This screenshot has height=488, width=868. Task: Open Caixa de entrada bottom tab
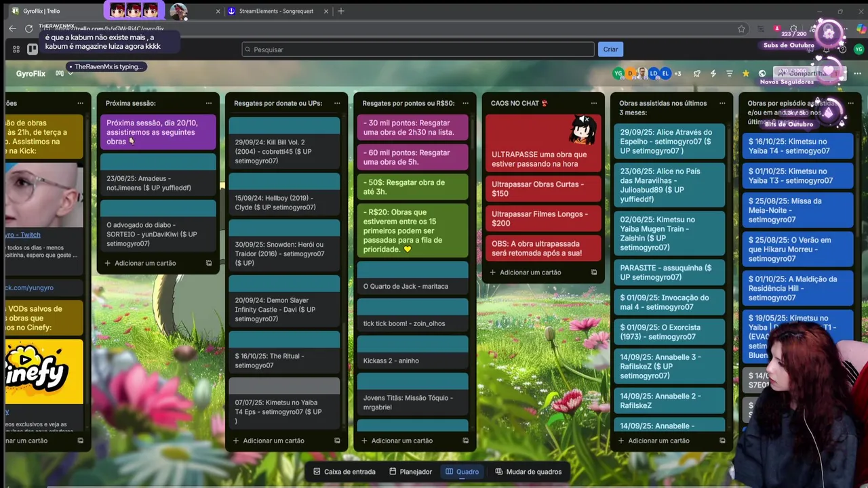point(344,472)
